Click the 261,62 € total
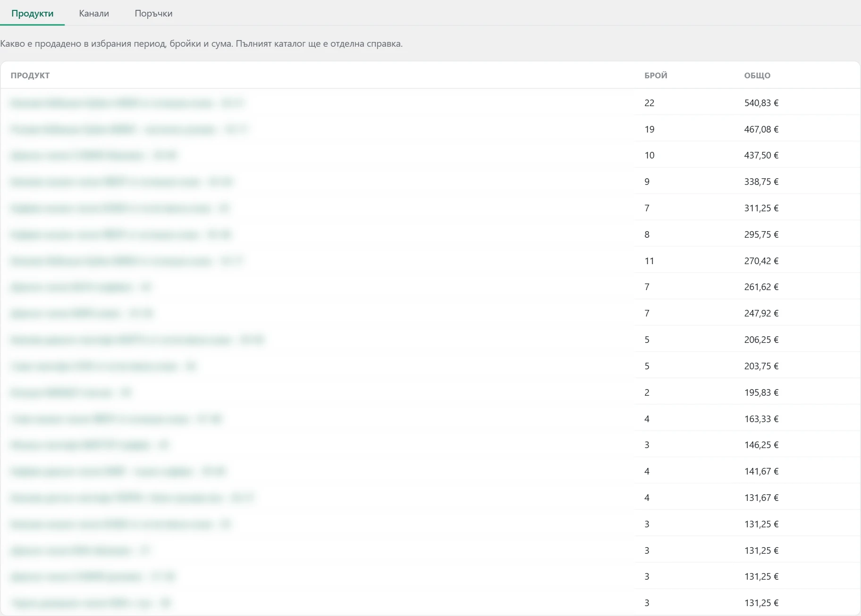This screenshot has width=861, height=616. point(761,287)
